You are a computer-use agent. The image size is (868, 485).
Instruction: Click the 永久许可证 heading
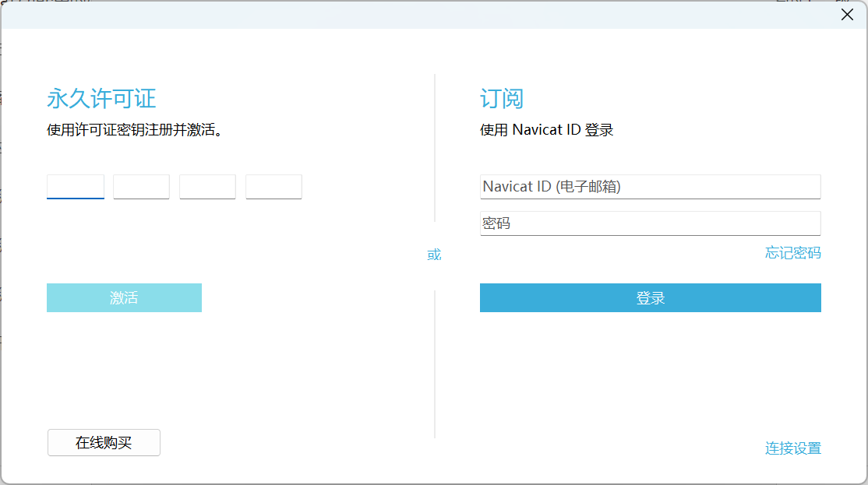click(101, 99)
